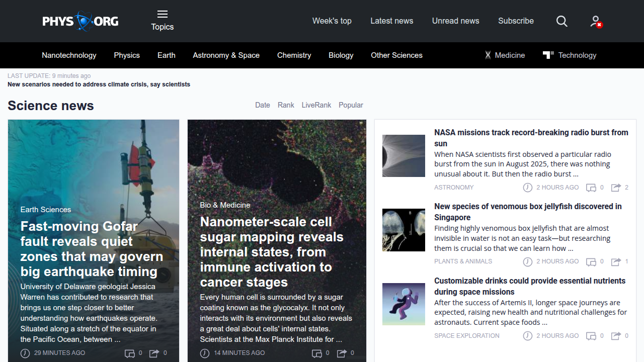Open box jellyfish thumbnail
Viewport: 644px width, 362px height.
(404, 230)
